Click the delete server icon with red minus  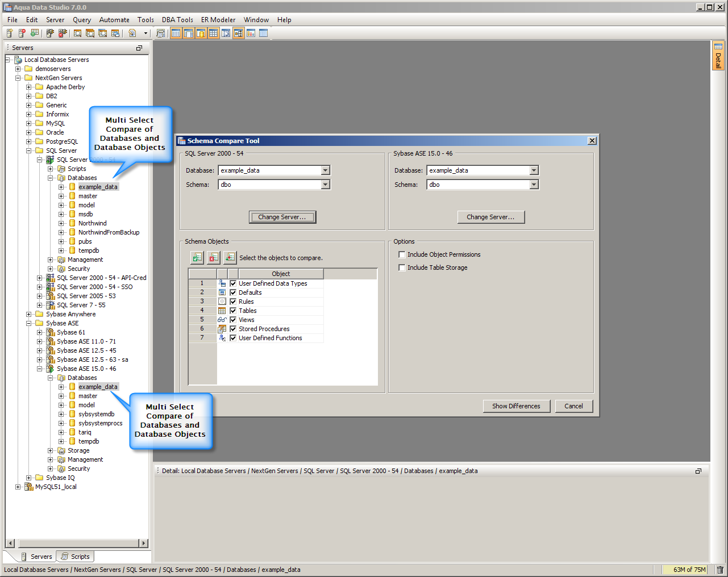click(22, 34)
